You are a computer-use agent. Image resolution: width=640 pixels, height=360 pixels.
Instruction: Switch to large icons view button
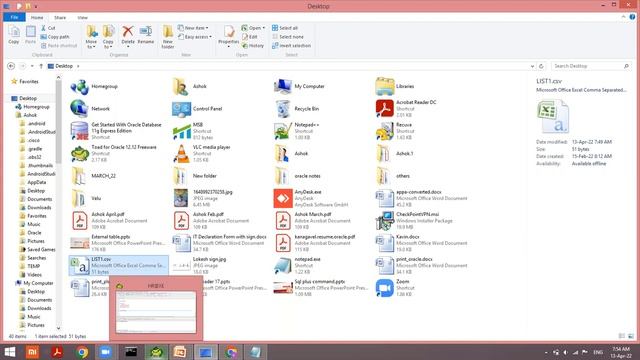631,336
